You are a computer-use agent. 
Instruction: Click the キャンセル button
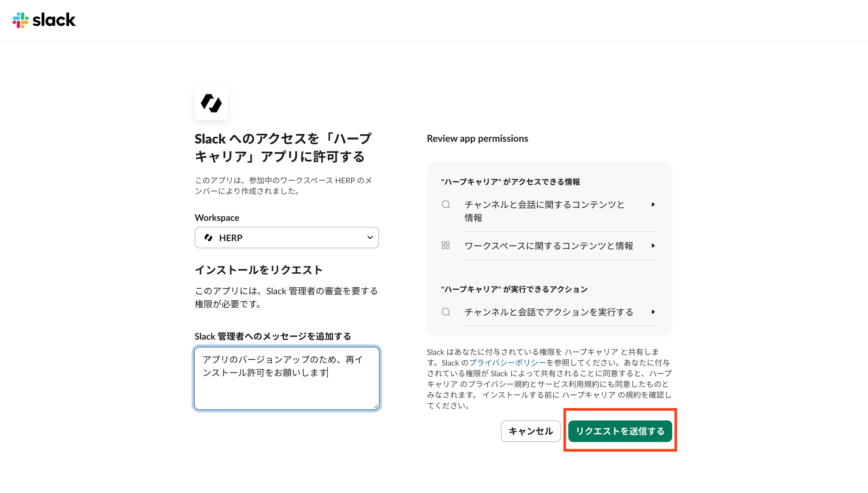531,431
